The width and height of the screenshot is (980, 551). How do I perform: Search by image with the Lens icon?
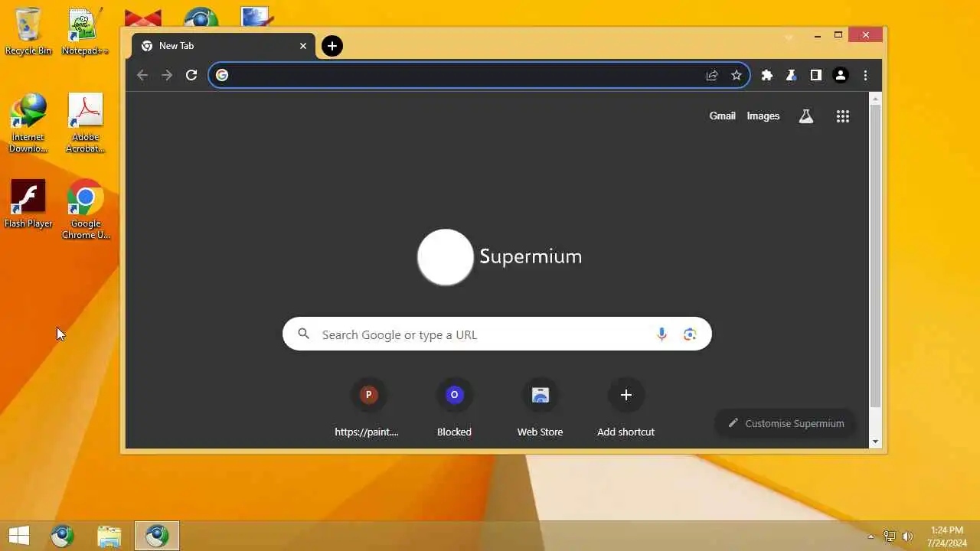pos(690,334)
